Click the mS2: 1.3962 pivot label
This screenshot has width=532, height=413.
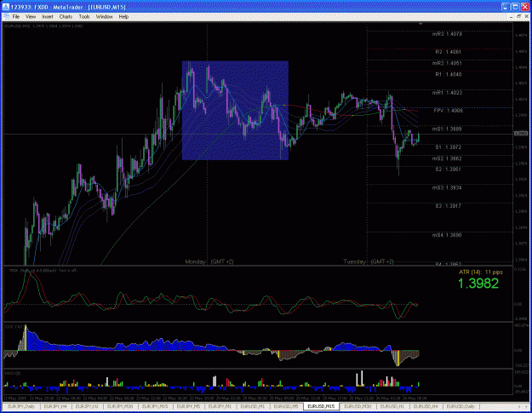coord(447,158)
